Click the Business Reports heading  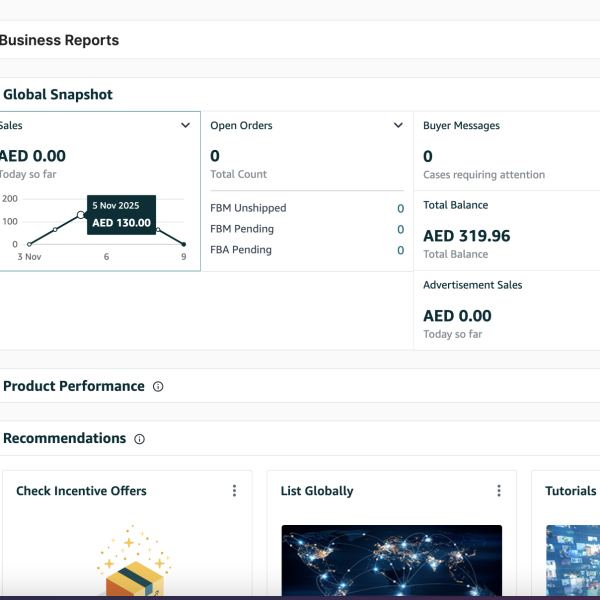click(58, 41)
